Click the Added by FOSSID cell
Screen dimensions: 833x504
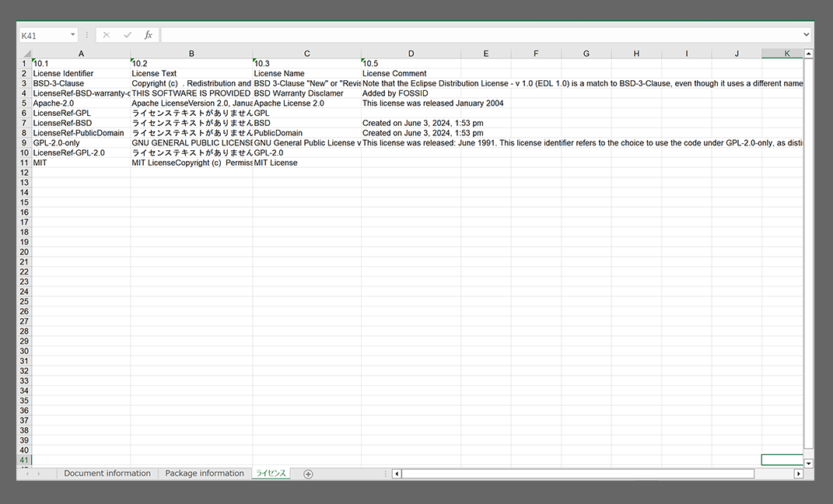411,93
